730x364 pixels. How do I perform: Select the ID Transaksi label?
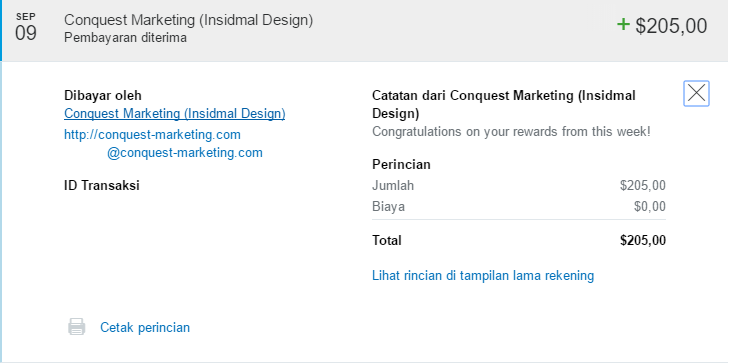tap(102, 186)
